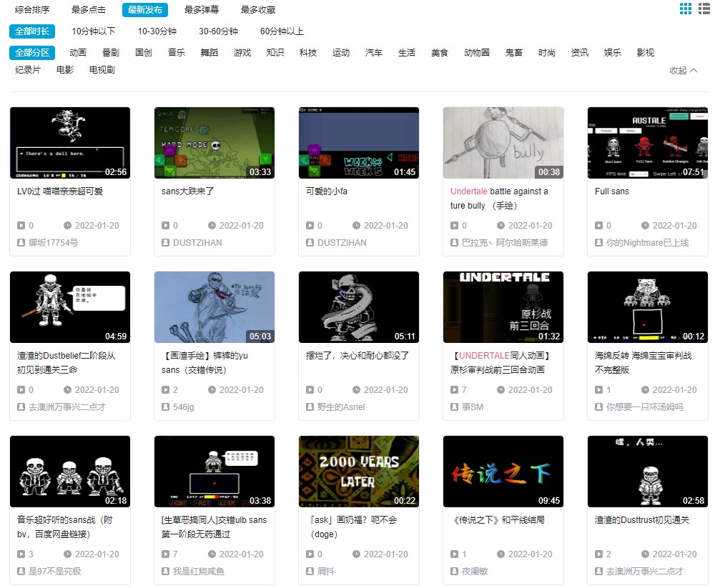Click uploader icon beside 夜阑敏
Screen dimensions: 720x588
tap(454, 571)
